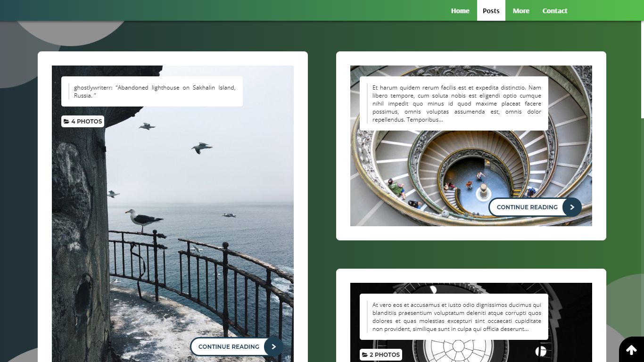This screenshot has width=644, height=362.
Task: Click the folder icon beside 4 Photos
Action: [x=66, y=122]
